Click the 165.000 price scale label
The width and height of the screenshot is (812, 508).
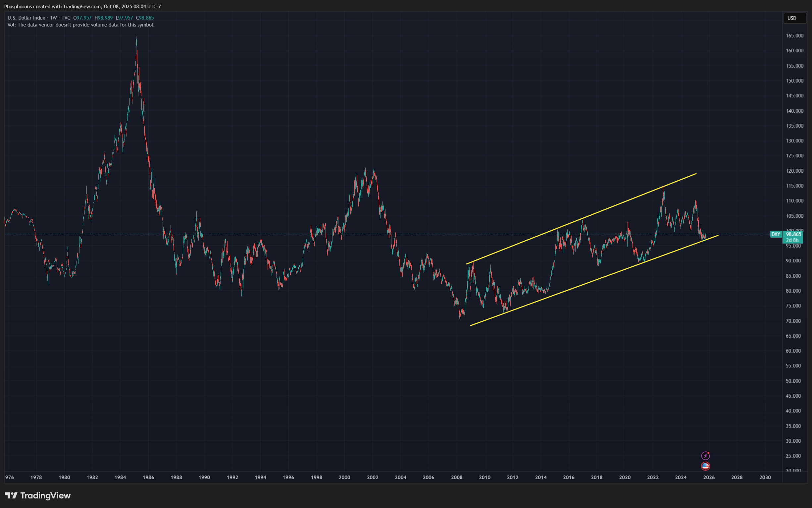coord(794,35)
